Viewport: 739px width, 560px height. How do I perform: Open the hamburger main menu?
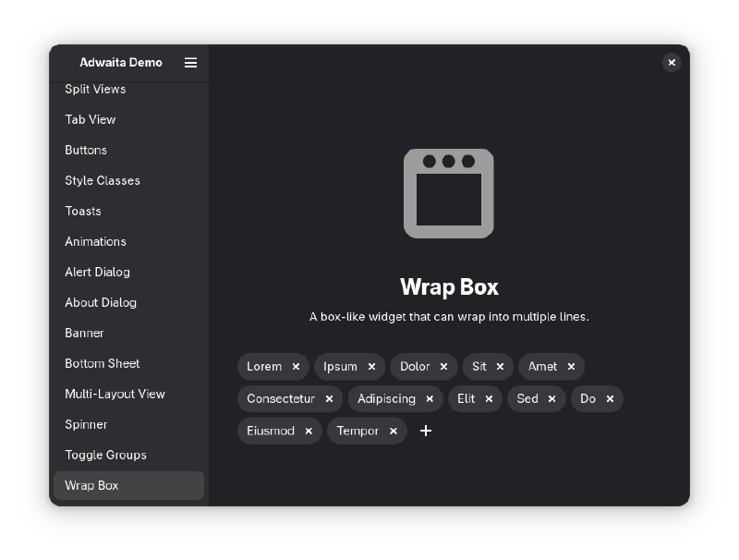point(190,63)
